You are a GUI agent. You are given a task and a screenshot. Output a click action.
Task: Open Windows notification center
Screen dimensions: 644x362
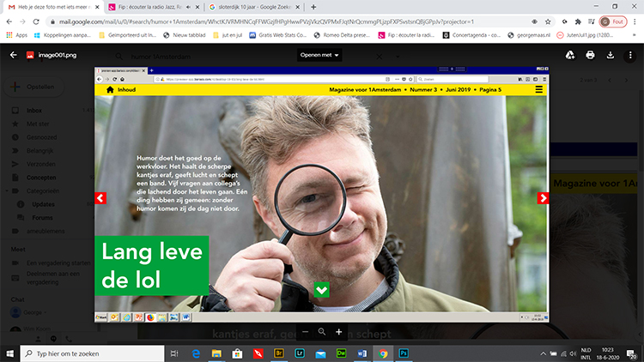(x=632, y=353)
